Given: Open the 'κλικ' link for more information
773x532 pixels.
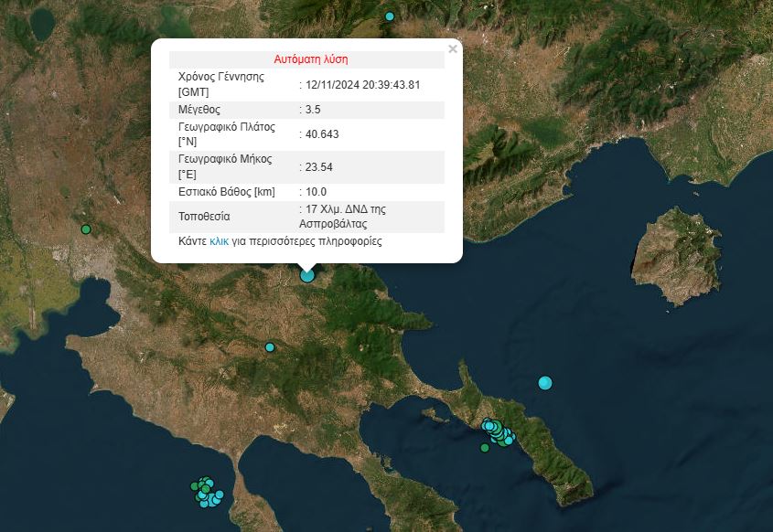Looking at the screenshot, I should [219, 242].
